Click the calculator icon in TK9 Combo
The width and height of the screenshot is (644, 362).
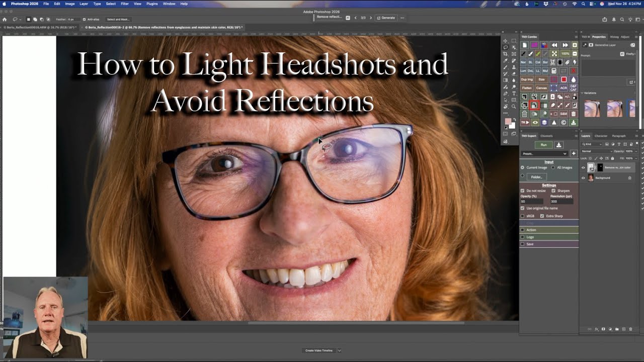tap(554, 71)
